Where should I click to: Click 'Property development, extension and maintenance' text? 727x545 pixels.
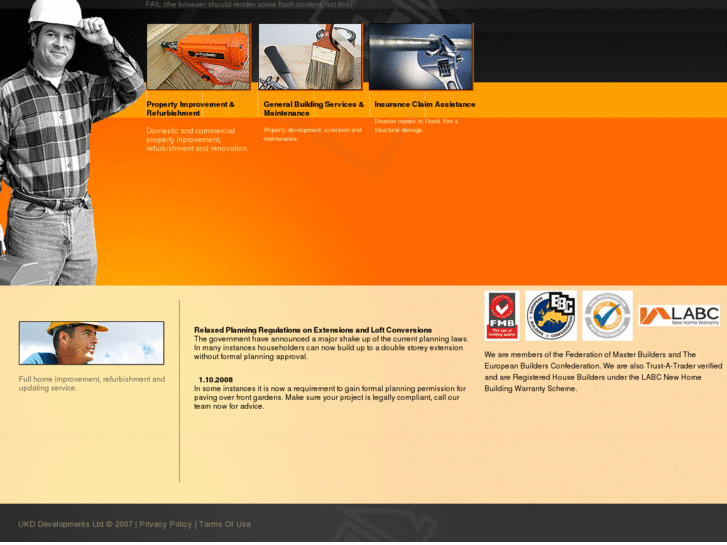312,135
